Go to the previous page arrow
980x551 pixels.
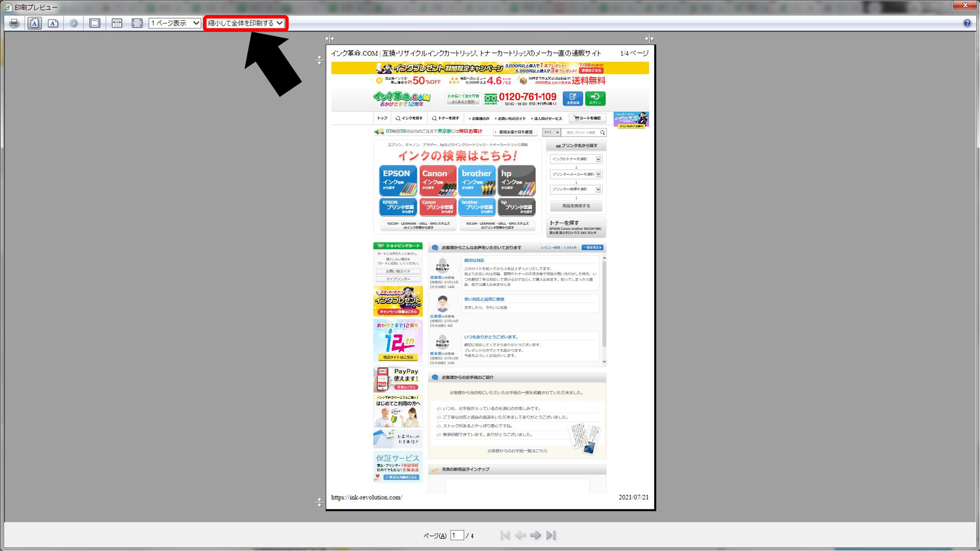[521, 535]
